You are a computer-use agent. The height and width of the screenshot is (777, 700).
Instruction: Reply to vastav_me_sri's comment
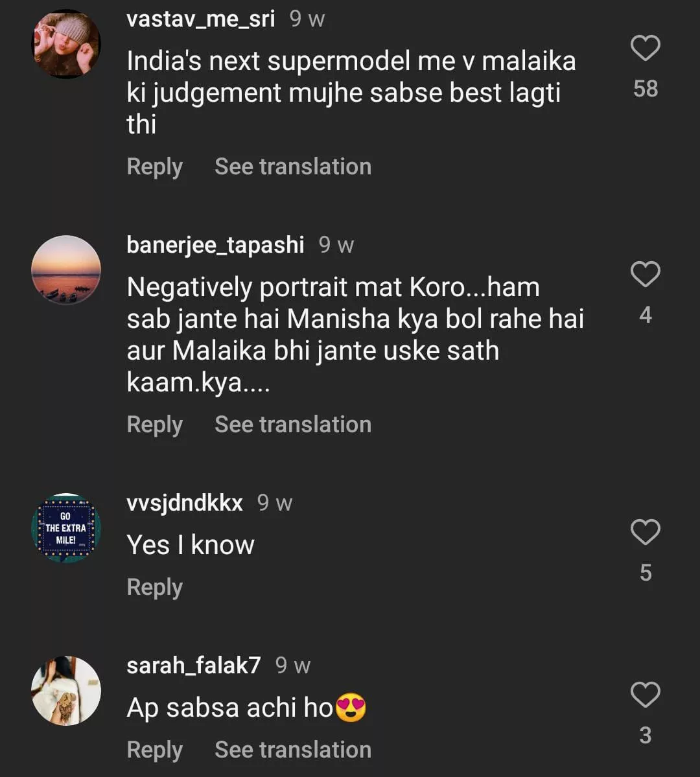(154, 167)
